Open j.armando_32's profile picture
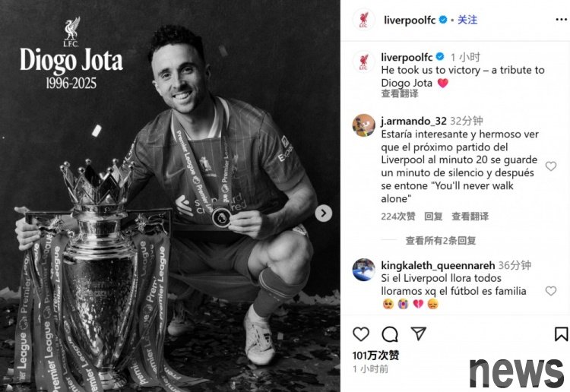 pyautogui.click(x=364, y=125)
